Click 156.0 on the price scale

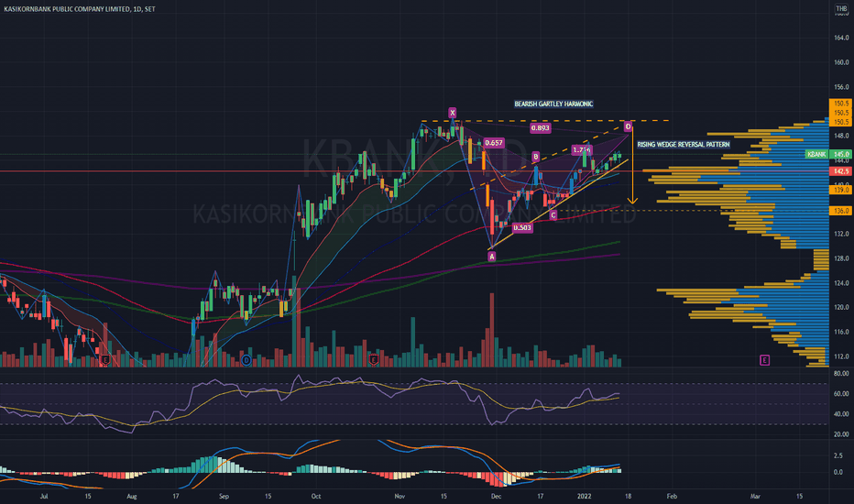coord(841,87)
